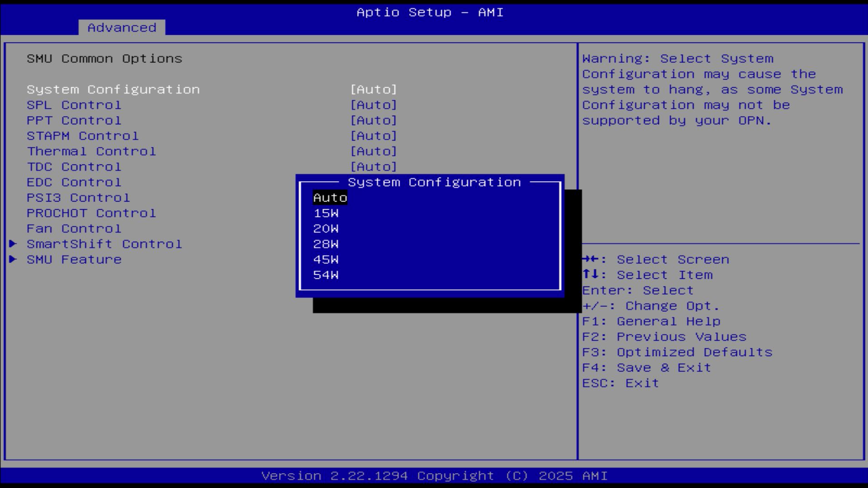
Task: Select the PSI3 Control setting
Action: [78, 198]
